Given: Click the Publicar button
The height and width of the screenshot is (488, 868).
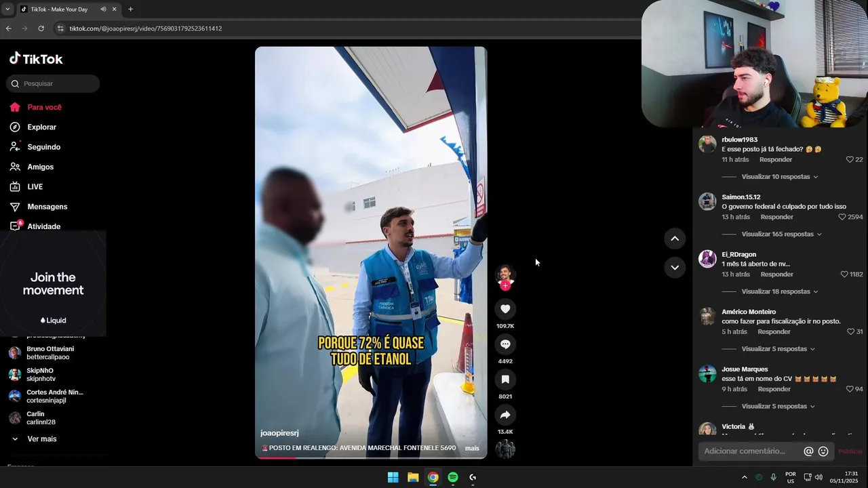Looking at the screenshot, I should (850, 451).
